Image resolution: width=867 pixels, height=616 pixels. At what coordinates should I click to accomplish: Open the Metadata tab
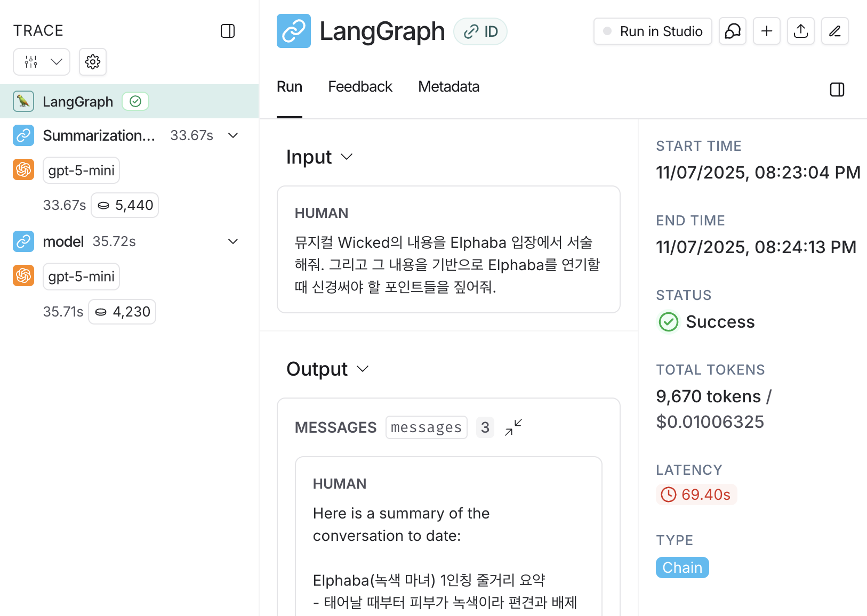pos(448,87)
